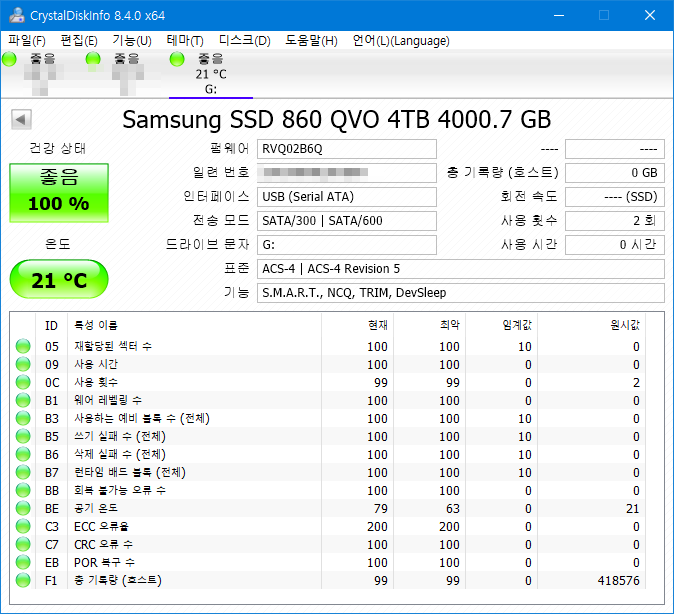Click the power on hours field 0 시간
The image size is (674, 614).
[x=615, y=245]
